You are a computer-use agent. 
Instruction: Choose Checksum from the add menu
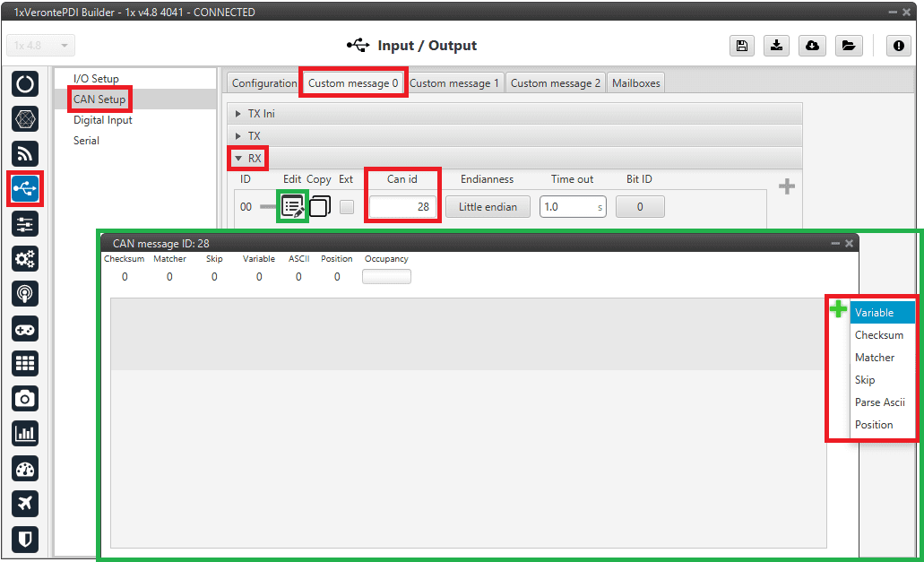click(x=878, y=335)
